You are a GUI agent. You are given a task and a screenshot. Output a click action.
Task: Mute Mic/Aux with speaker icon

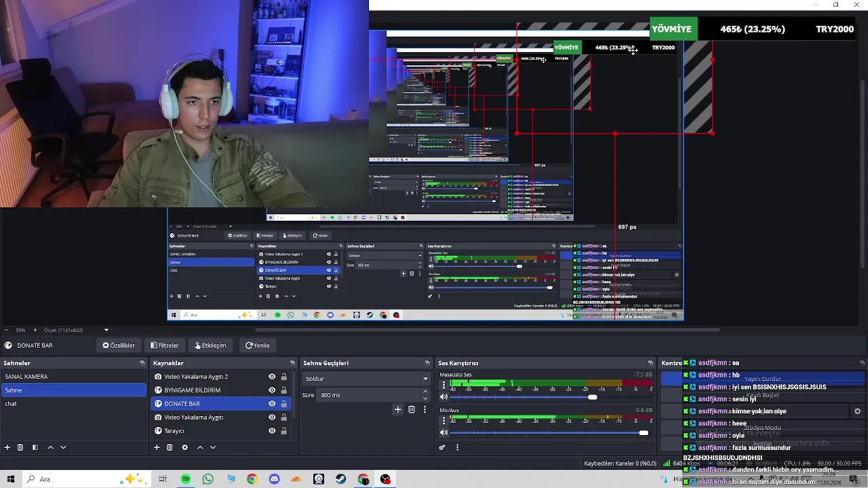[443, 432]
